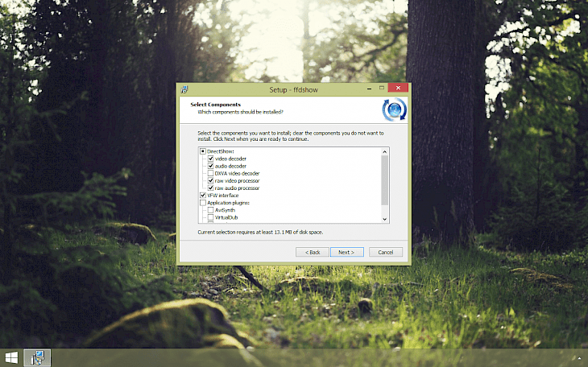Uncheck the VFW interface checkbox

203,196
